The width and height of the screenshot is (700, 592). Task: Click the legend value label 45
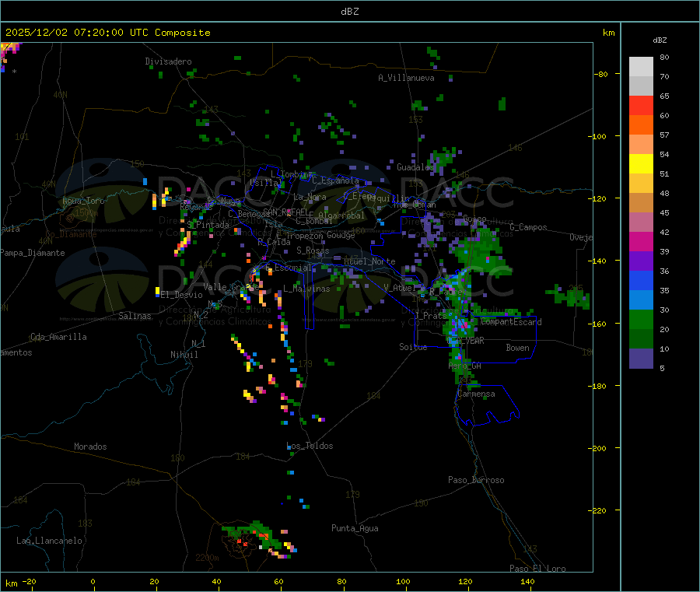pos(664,212)
